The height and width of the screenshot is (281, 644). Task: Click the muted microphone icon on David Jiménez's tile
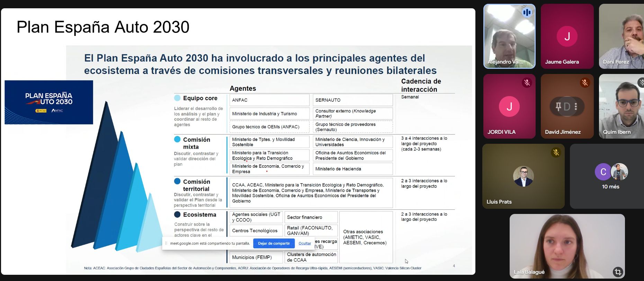tap(585, 83)
